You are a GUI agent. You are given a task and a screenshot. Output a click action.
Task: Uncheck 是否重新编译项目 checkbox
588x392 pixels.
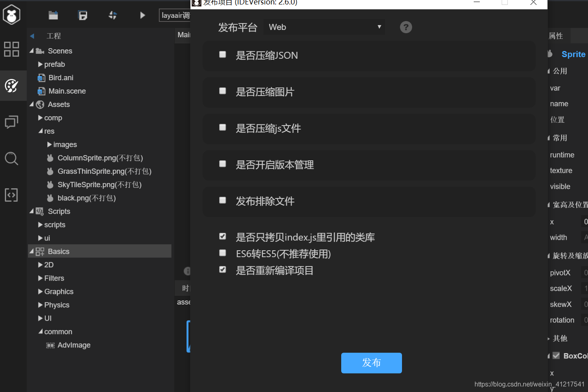[222, 270]
